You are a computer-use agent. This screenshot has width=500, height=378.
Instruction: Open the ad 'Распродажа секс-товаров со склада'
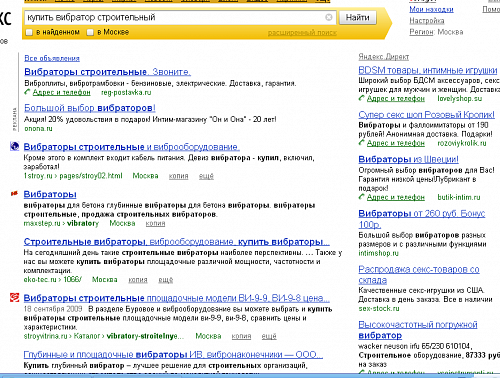click(x=419, y=275)
